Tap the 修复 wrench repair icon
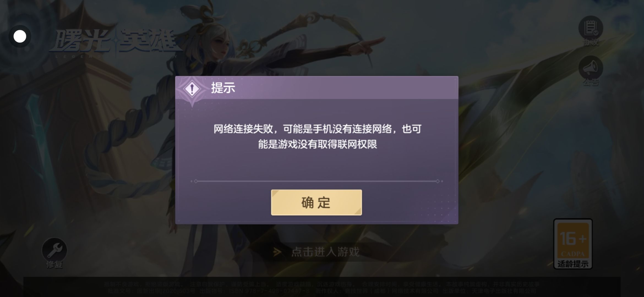644x297 pixels. tap(54, 250)
